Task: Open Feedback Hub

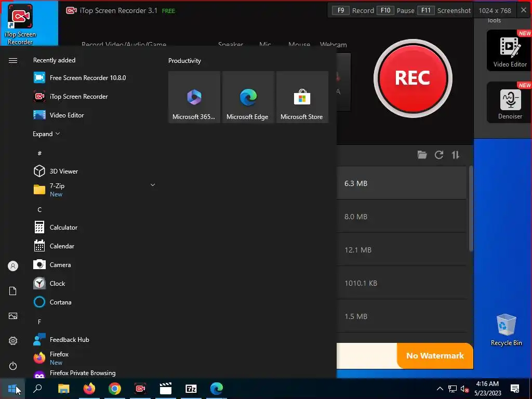Action: [x=95, y=339]
